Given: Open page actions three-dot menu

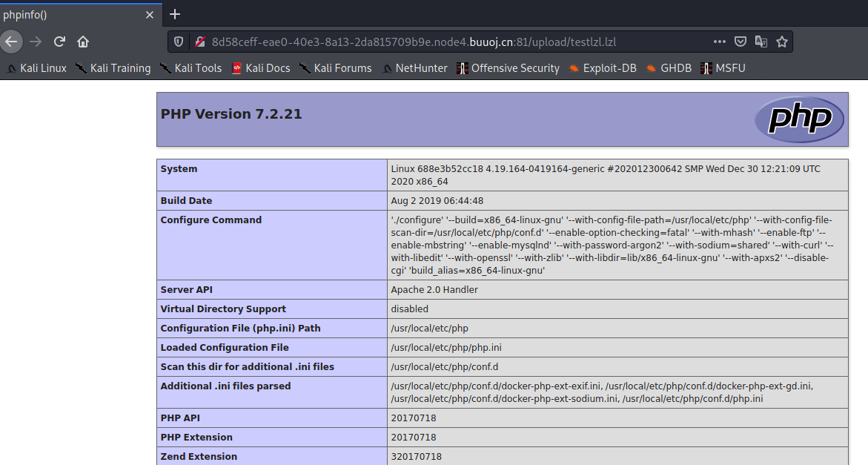Looking at the screenshot, I should click(x=719, y=42).
